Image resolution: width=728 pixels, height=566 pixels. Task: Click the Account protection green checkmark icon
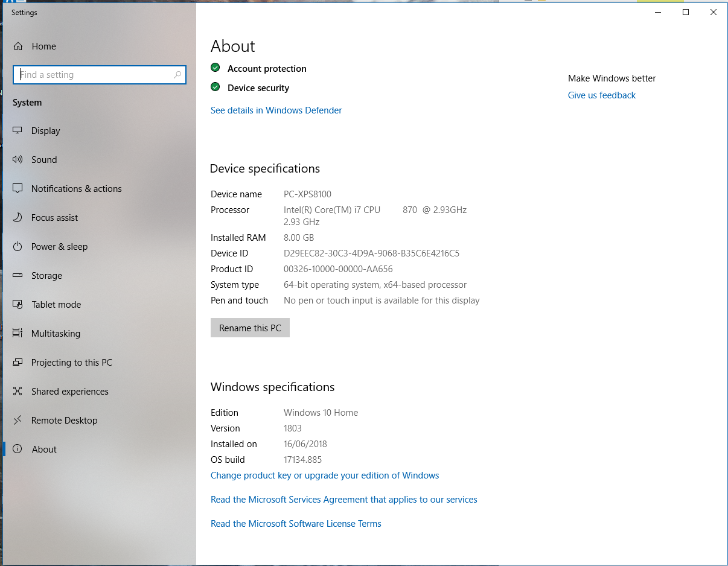(x=216, y=68)
